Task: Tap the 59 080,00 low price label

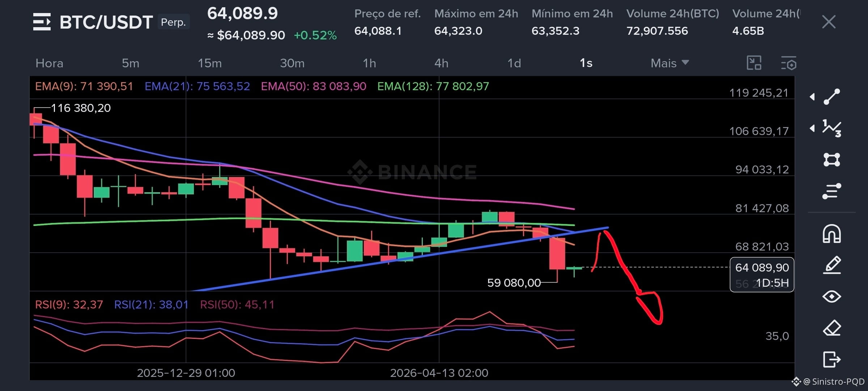Action: 514,283
